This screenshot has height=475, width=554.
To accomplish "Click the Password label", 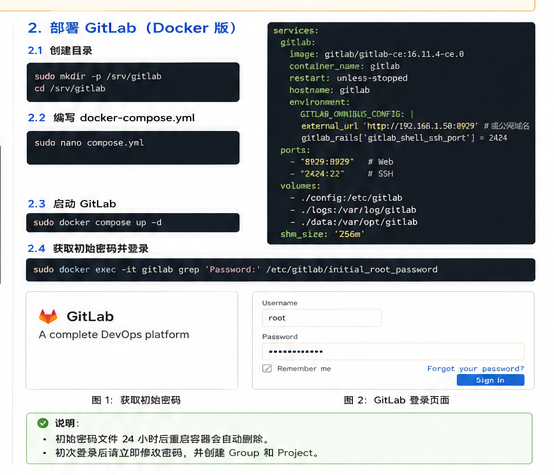I will (280, 336).
